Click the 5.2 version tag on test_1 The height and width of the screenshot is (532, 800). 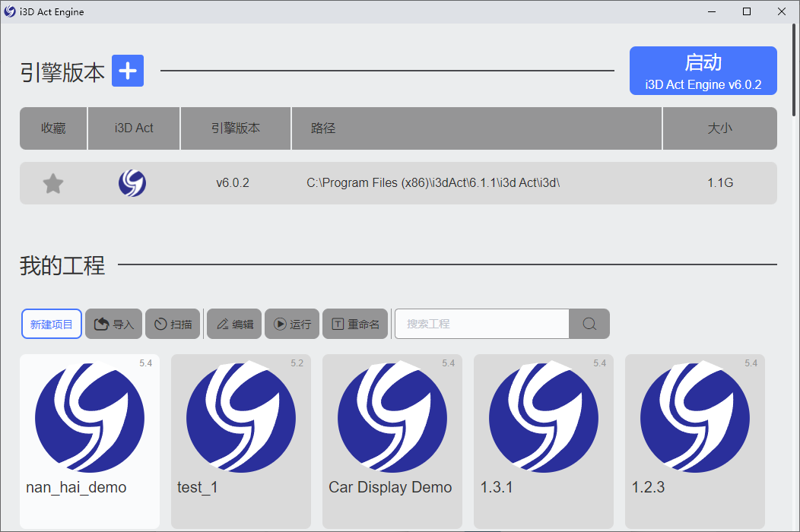click(297, 363)
